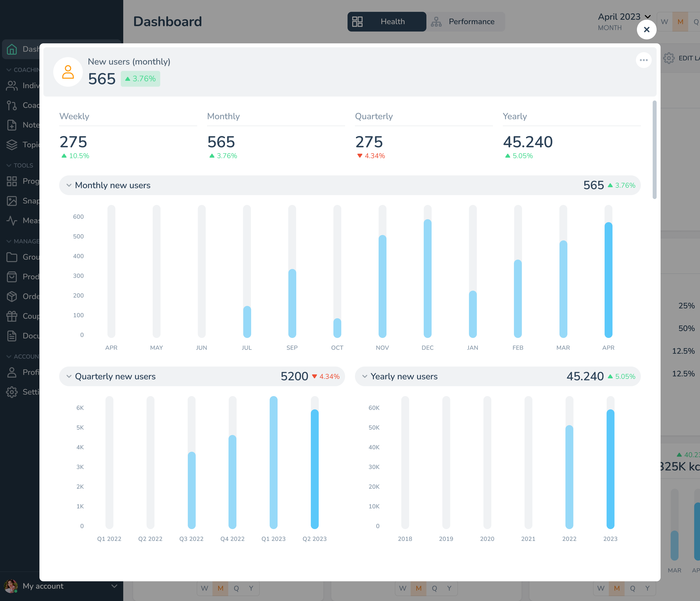Click the Coupons gift icon
The height and width of the screenshot is (601, 700).
click(12, 316)
